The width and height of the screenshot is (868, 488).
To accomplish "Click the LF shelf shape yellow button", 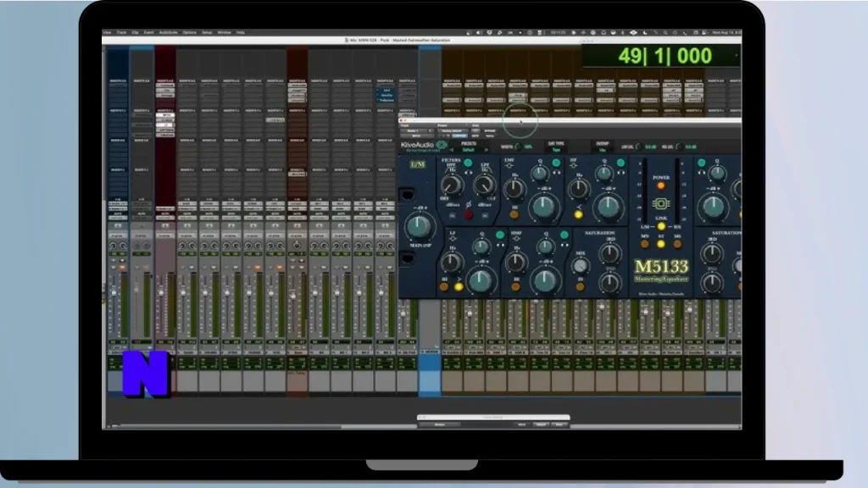I will 459,286.
